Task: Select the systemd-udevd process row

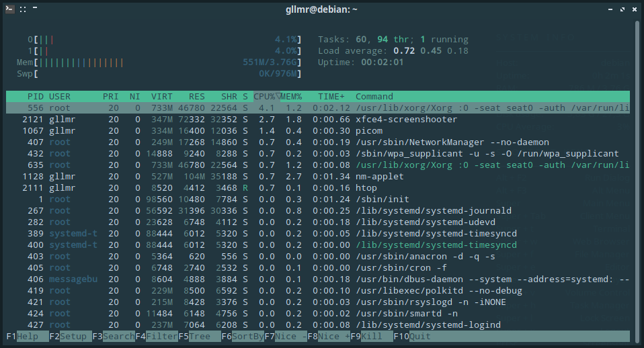Action: coord(318,222)
